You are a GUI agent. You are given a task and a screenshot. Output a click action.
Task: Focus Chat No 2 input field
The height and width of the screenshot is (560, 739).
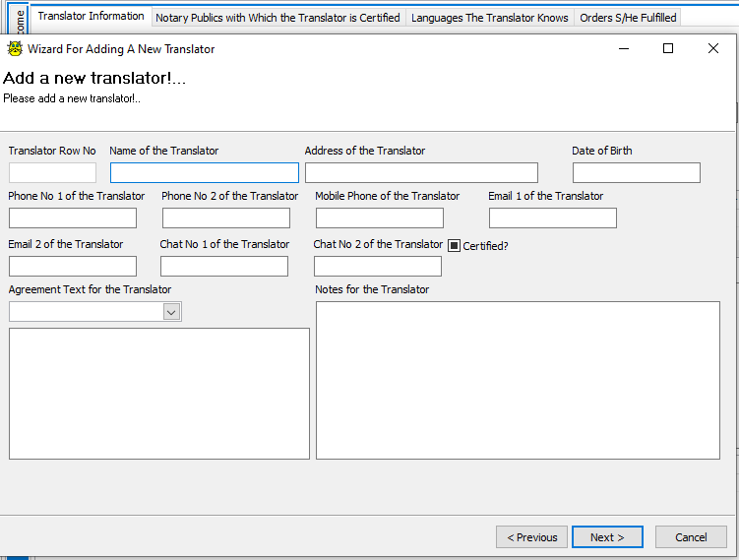point(378,266)
